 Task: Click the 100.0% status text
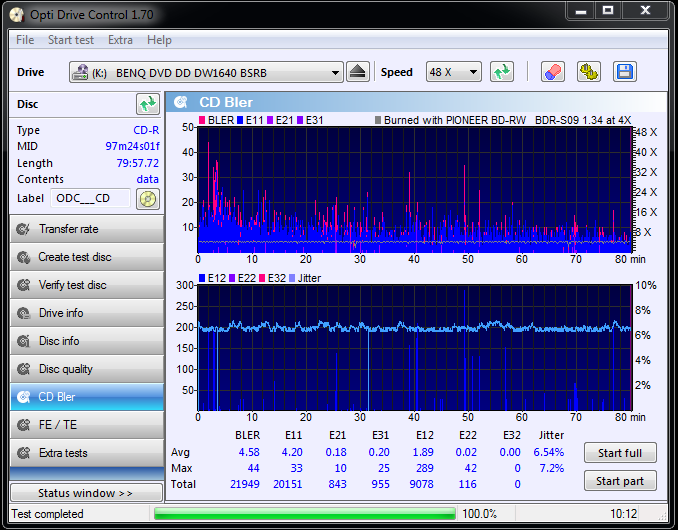coord(479,514)
